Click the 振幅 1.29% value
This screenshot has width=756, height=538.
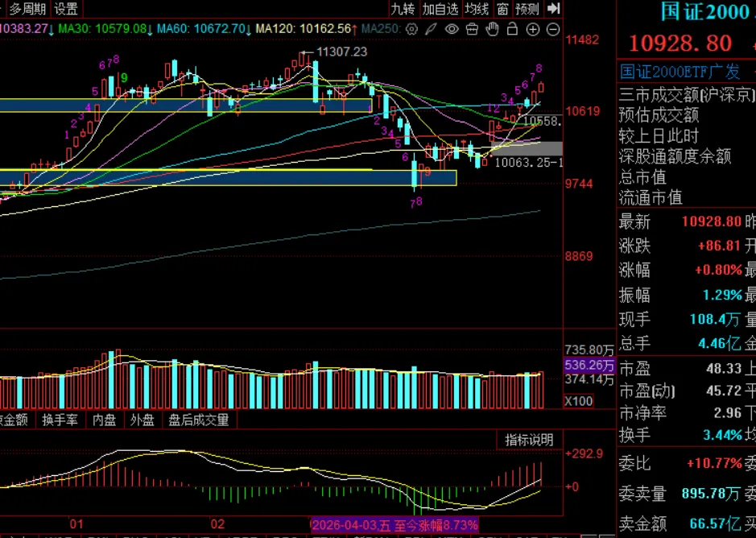click(722, 294)
